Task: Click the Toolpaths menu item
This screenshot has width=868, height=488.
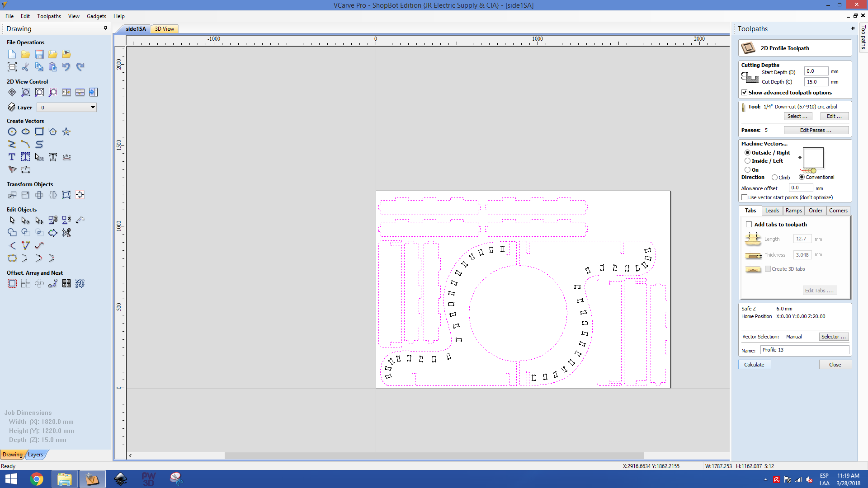Action: (x=49, y=16)
